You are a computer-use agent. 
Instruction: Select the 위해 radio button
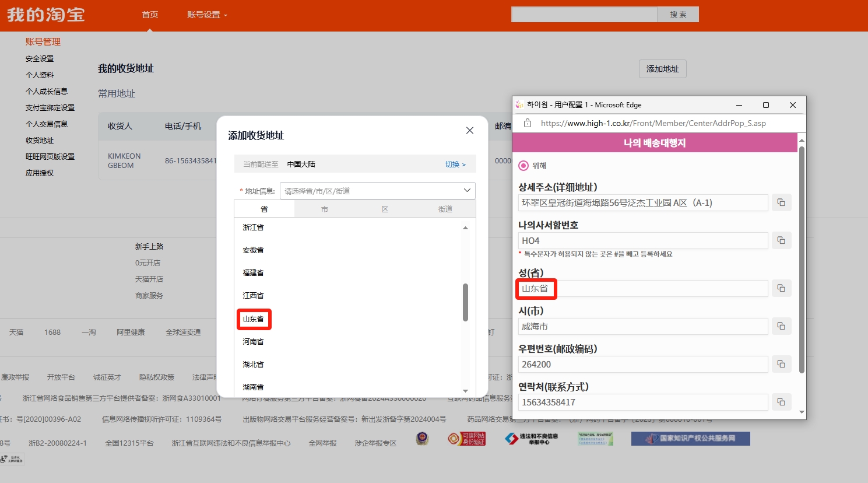coord(523,166)
